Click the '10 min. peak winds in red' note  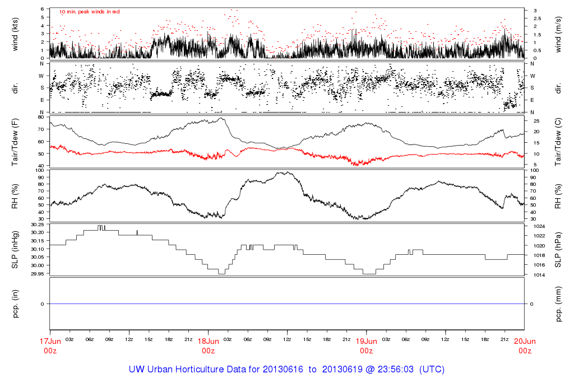(90, 12)
